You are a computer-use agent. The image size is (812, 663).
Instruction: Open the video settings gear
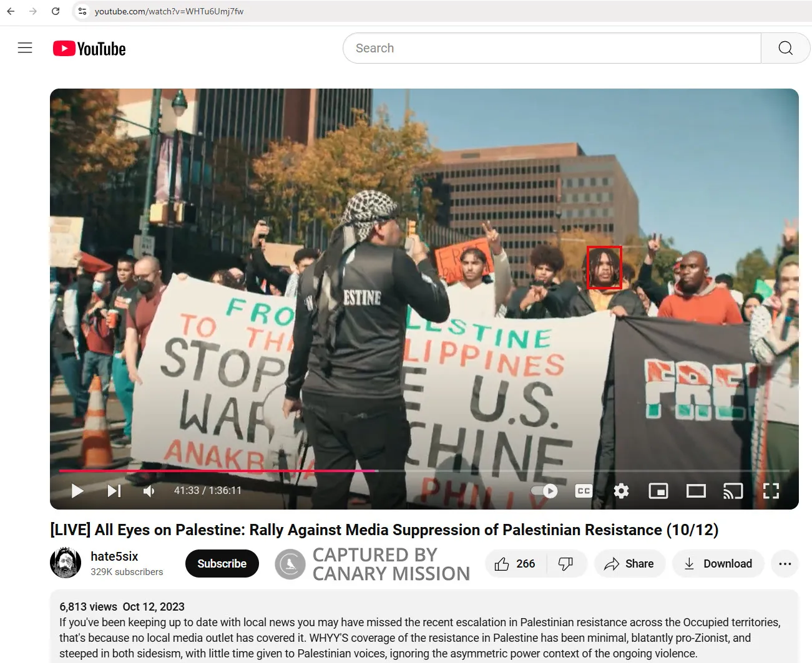click(621, 491)
